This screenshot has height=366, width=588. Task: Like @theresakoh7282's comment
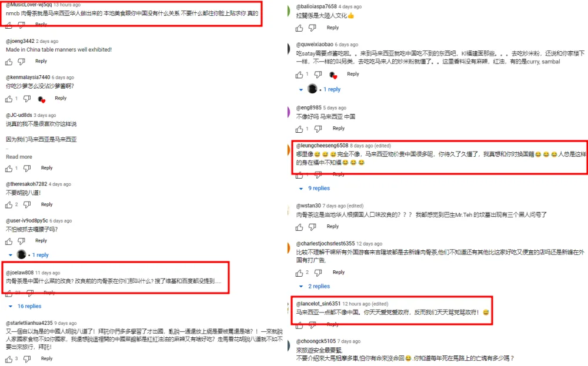click(9, 205)
